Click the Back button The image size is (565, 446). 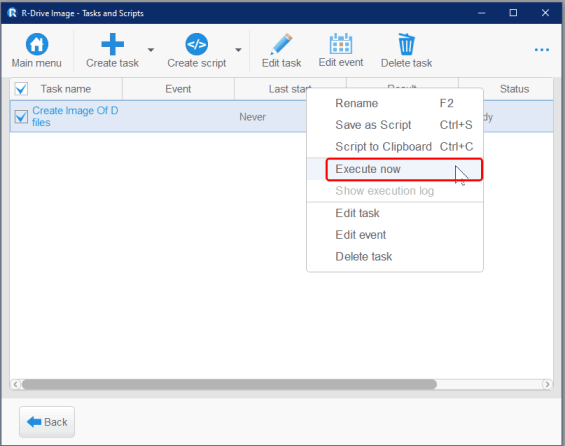(47, 422)
